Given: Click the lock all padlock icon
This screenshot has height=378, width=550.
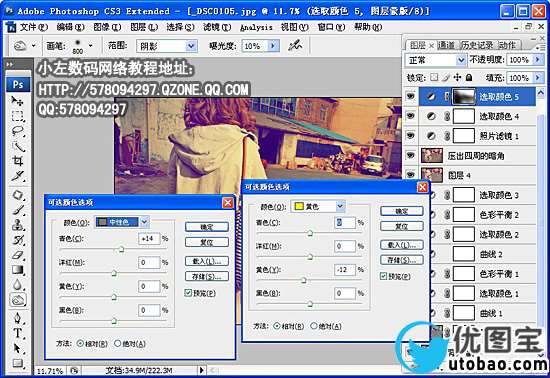Looking at the screenshot, I should [469, 77].
